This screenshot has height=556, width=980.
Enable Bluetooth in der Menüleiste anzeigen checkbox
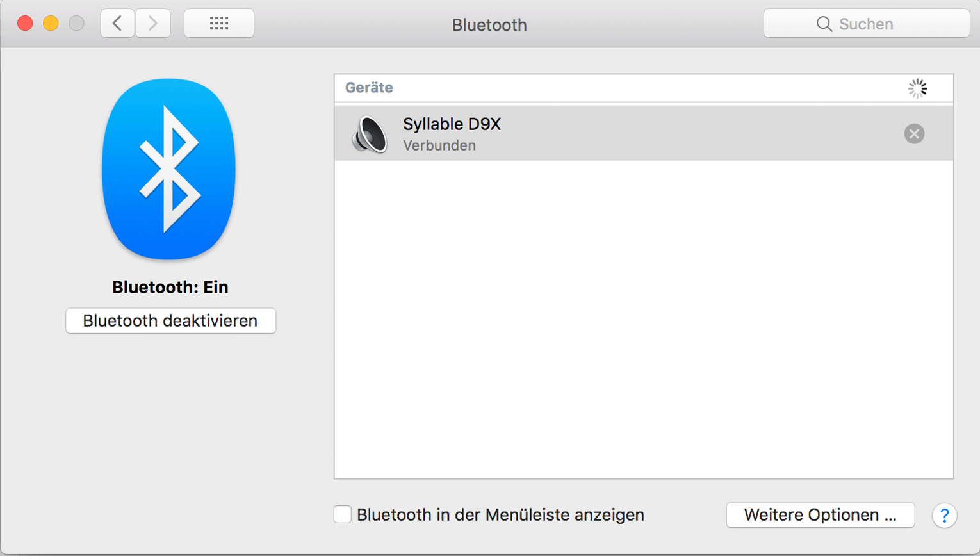[343, 514]
